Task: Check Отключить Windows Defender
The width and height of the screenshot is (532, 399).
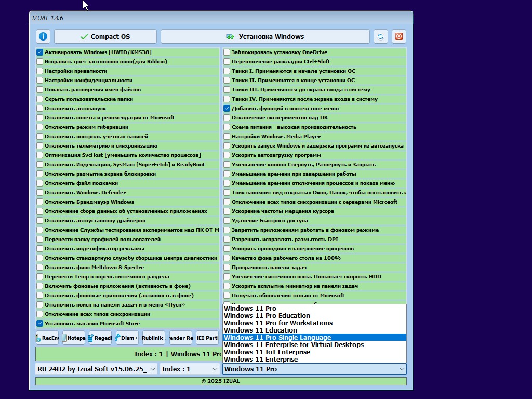Action: pyautogui.click(x=39, y=192)
